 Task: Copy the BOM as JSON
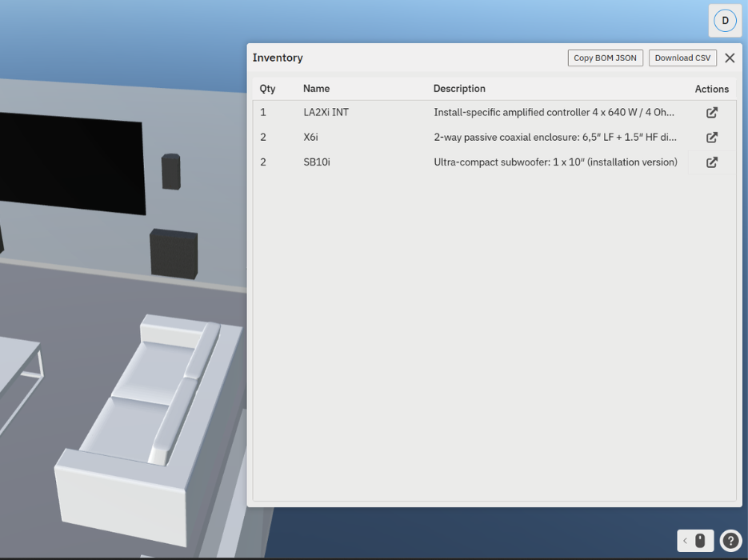605,58
